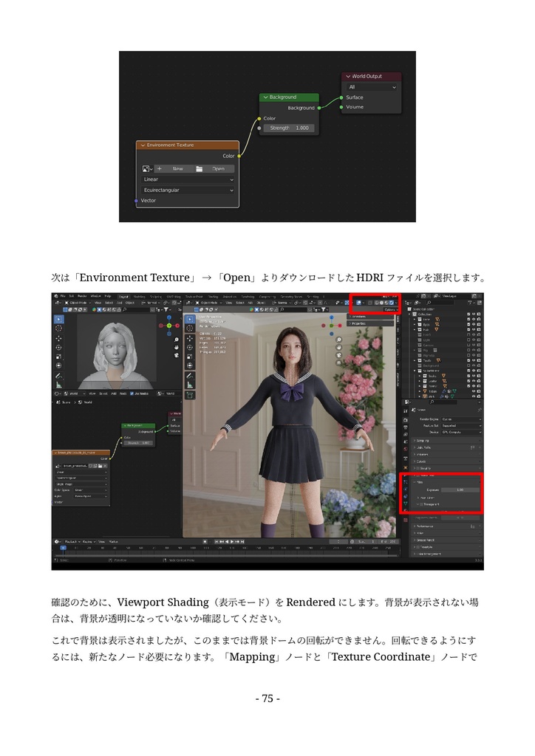Viewport: 535px width, 756px height.
Task: Click the timeline play button
Action: pos(232,542)
